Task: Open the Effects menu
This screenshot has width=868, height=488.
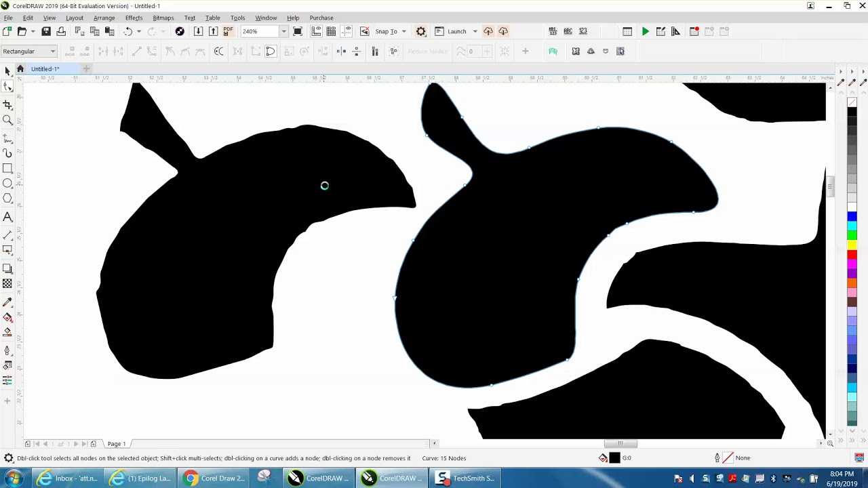Action: (134, 18)
